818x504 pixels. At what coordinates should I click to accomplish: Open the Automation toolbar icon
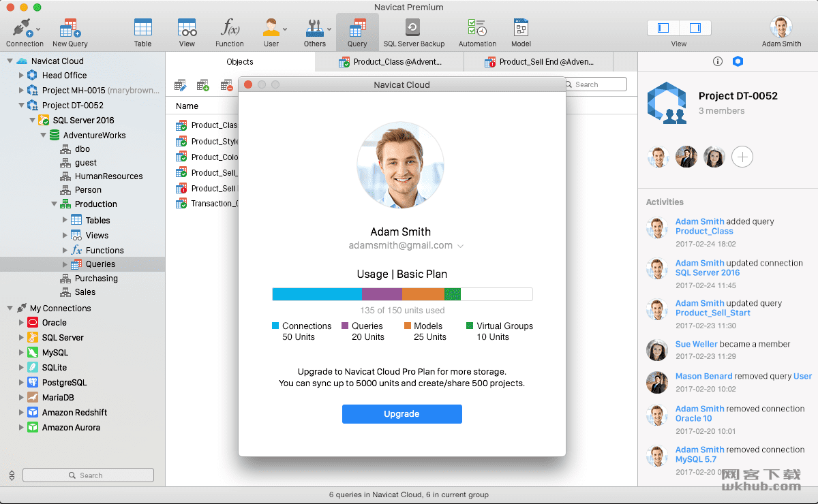click(x=477, y=28)
